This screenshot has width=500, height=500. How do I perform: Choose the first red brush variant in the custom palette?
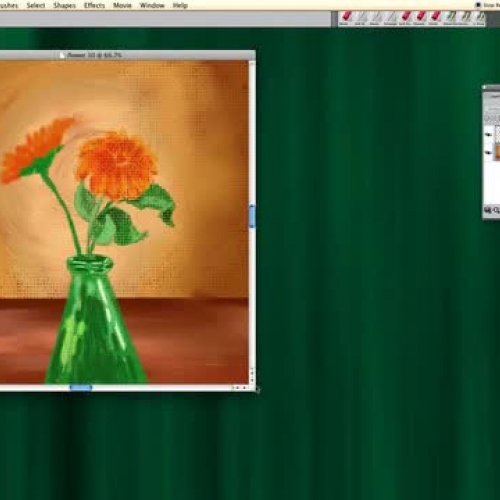[x=346, y=17]
